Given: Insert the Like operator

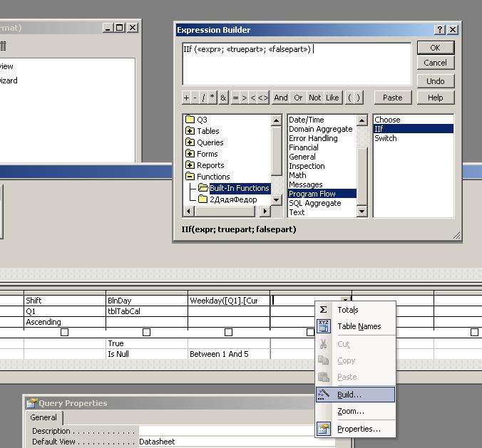Looking at the screenshot, I should (x=332, y=98).
